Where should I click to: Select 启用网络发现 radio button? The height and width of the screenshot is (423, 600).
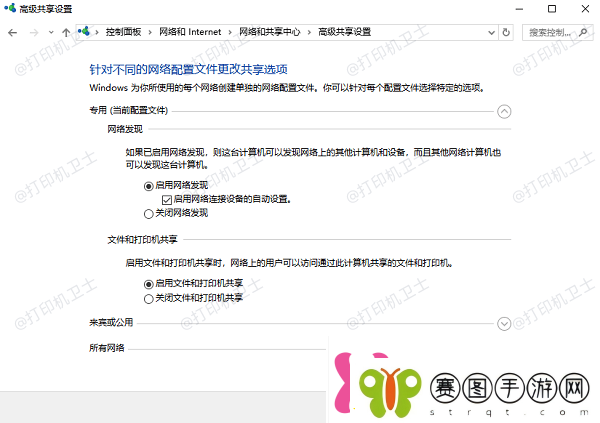[148, 186]
